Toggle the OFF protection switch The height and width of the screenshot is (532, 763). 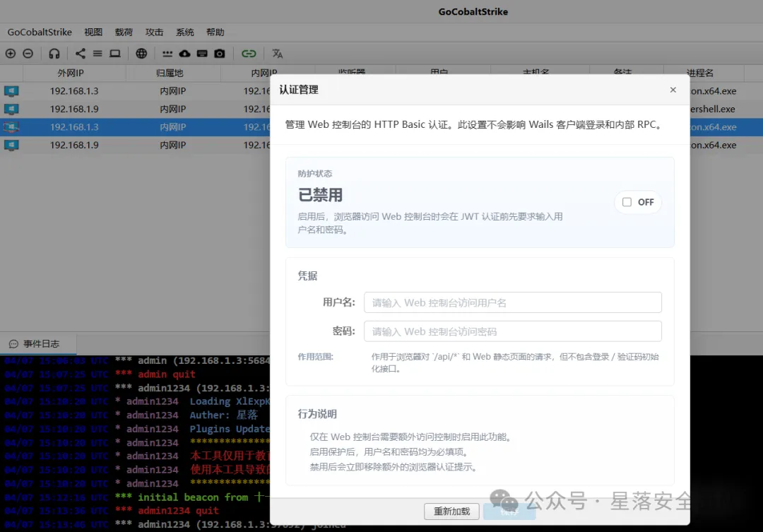pyautogui.click(x=638, y=202)
